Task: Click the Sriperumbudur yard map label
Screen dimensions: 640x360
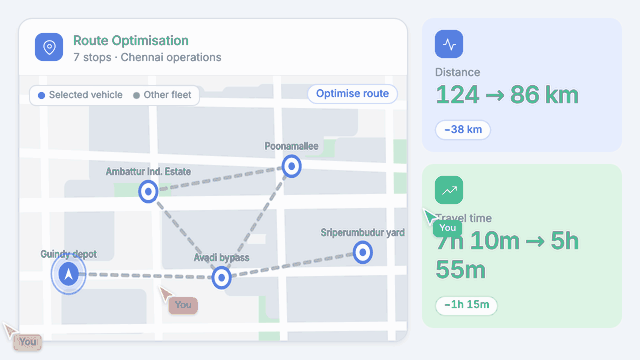Action: click(362, 233)
